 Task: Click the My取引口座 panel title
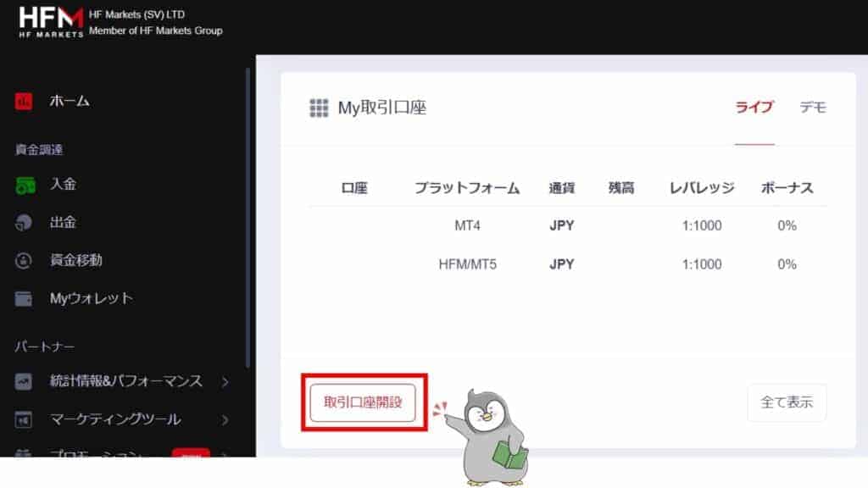382,108
